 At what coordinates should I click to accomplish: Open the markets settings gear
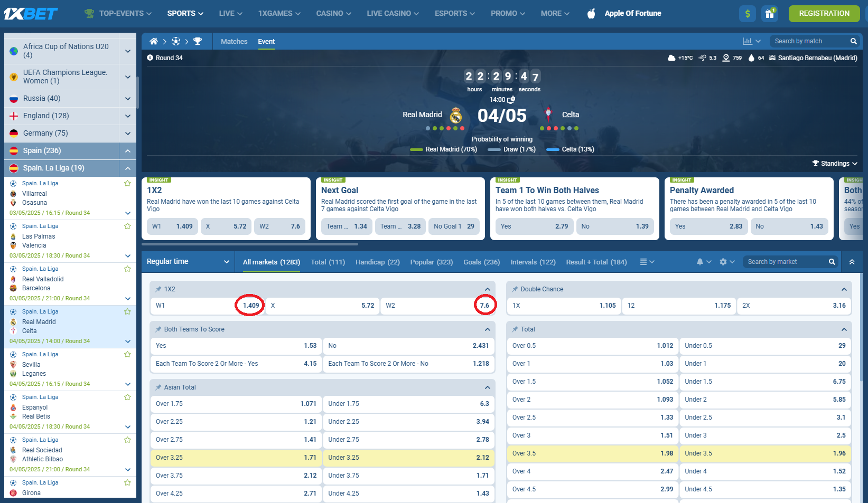pyautogui.click(x=723, y=262)
